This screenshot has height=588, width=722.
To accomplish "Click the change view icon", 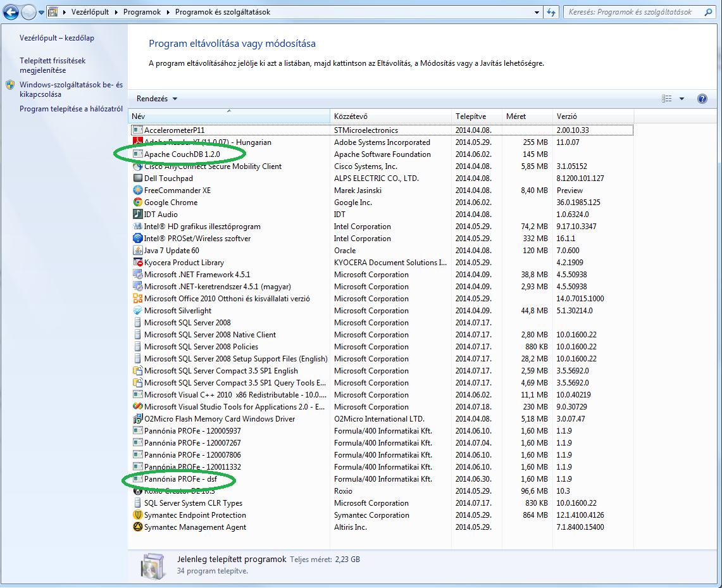I will [666, 99].
